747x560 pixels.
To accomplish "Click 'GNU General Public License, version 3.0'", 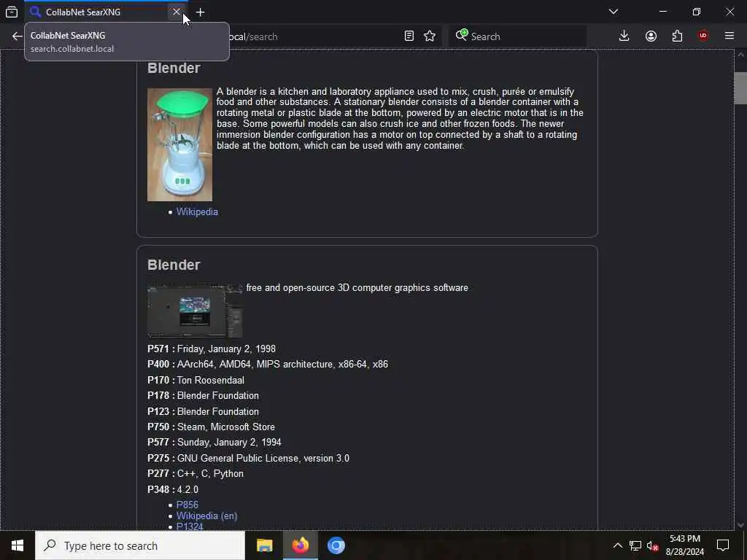I will pyautogui.click(x=263, y=459).
